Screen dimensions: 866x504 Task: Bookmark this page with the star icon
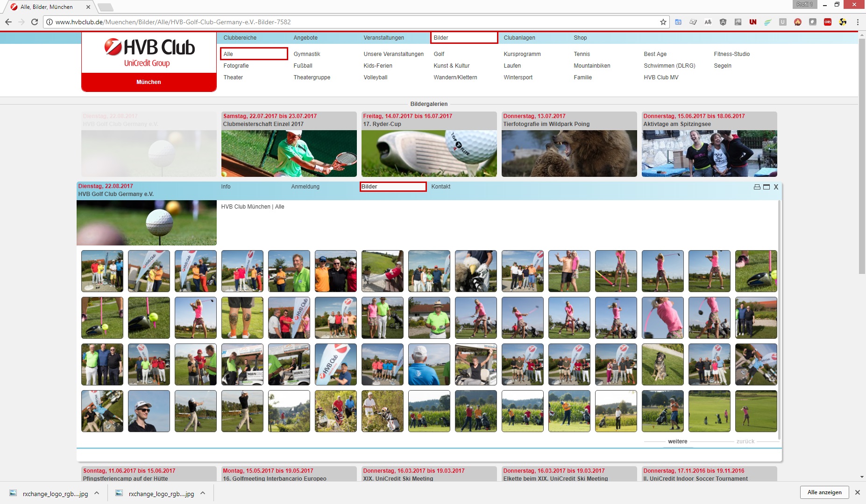click(663, 22)
